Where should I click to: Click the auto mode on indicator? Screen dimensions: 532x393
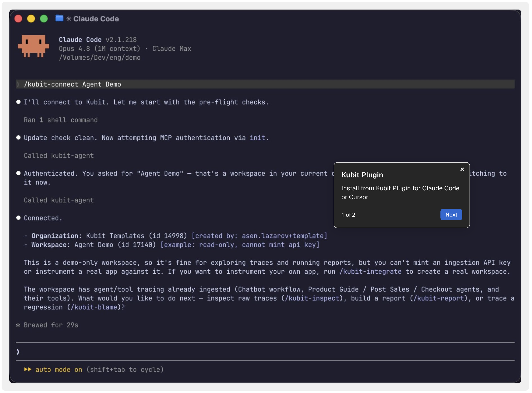[59, 370]
